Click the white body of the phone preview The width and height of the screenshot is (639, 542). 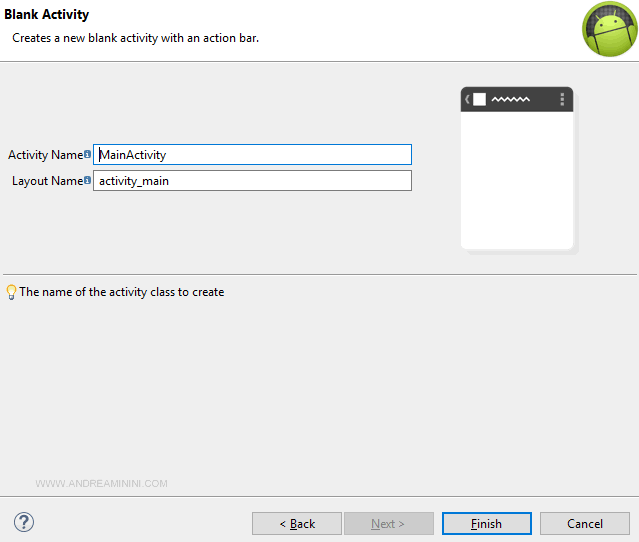tap(516, 180)
